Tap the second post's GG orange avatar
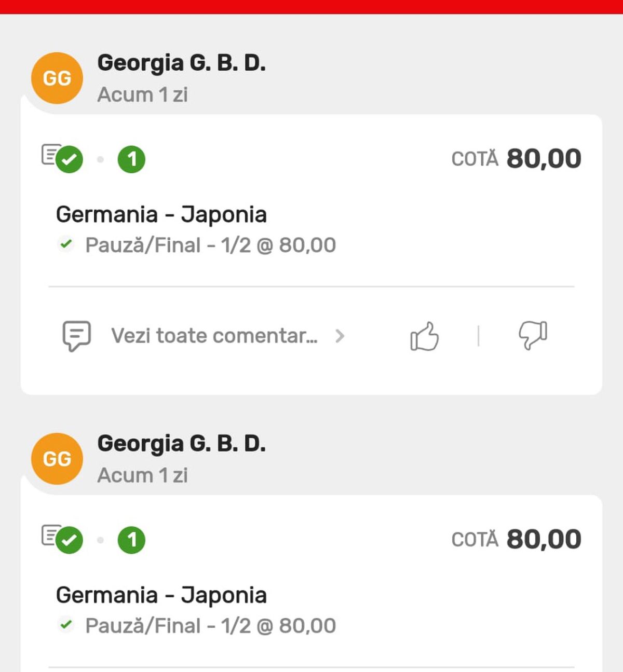This screenshot has height=672, width=623. [x=57, y=459]
